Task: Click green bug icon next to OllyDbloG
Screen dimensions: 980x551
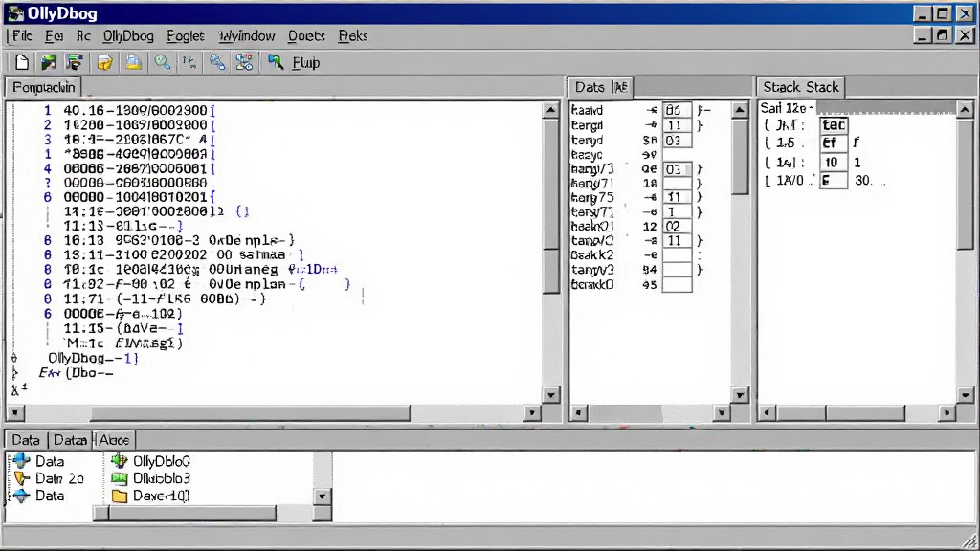Action: [120, 461]
